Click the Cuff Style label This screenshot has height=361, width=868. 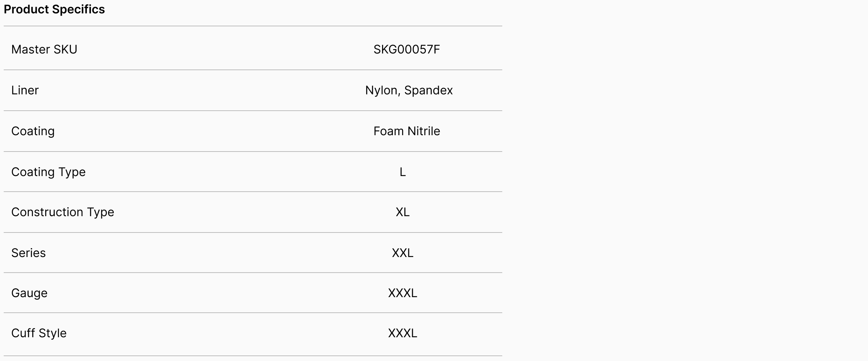39,333
